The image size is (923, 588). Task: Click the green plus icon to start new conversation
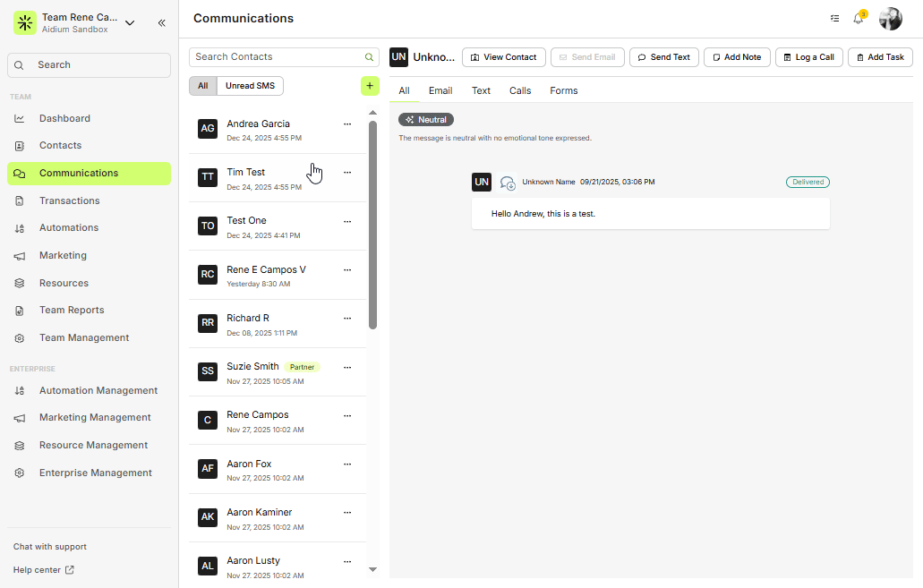tap(370, 86)
